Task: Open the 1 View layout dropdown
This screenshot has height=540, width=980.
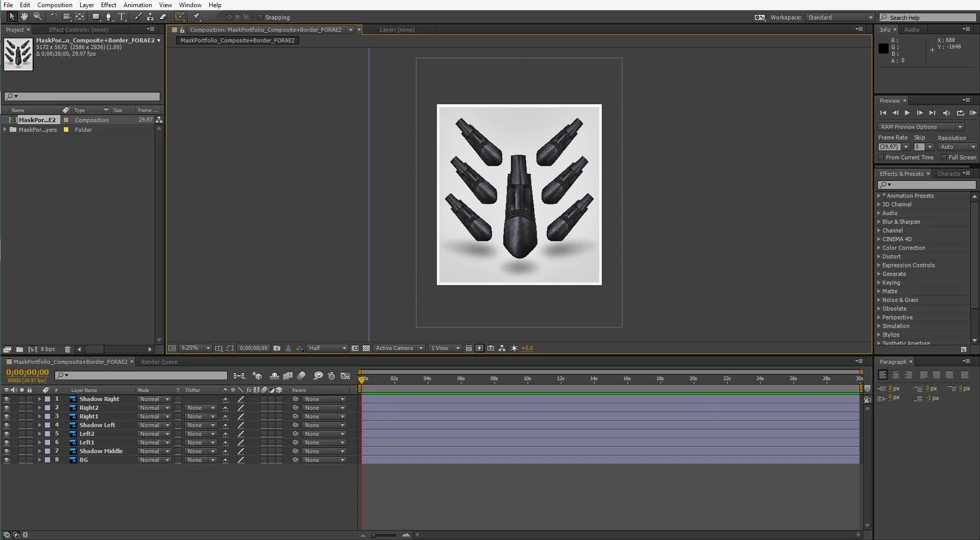Action: click(445, 348)
